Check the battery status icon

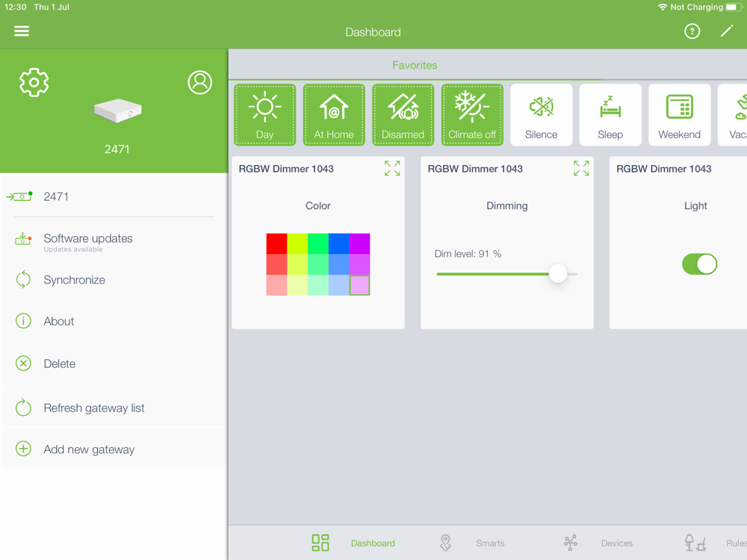[734, 7]
